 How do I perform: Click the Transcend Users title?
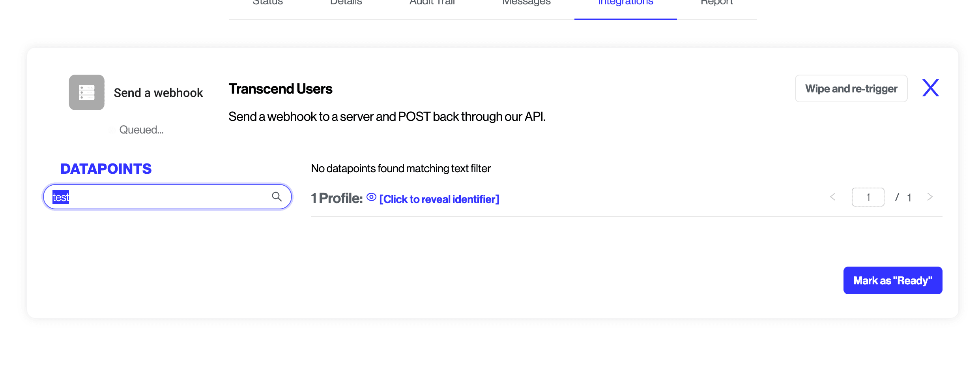point(280,88)
